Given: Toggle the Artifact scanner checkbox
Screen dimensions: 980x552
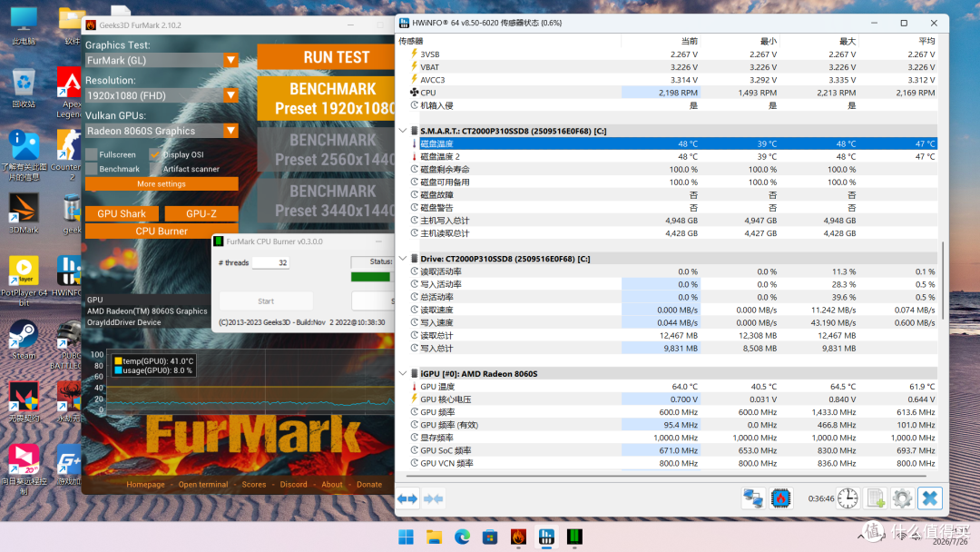Looking at the screenshot, I should coord(155,169).
